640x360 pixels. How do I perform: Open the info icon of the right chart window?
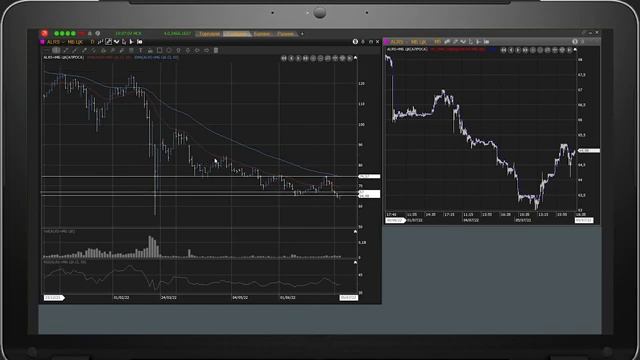pyautogui.click(x=575, y=42)
